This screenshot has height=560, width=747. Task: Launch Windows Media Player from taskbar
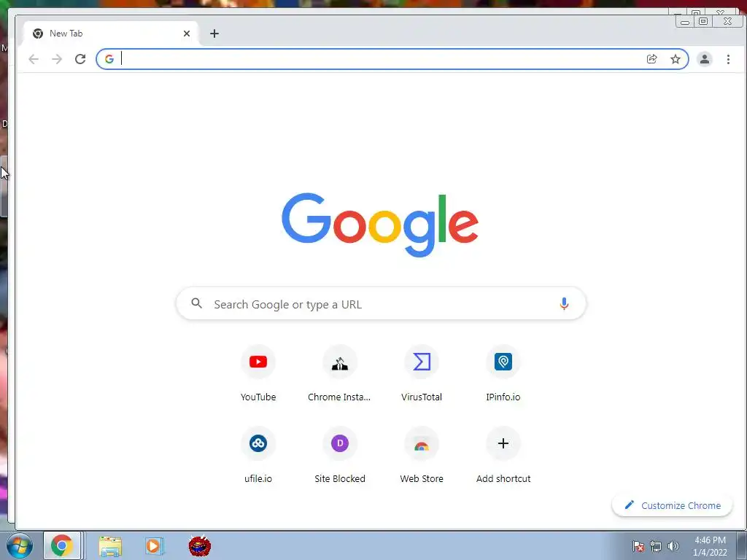(x=154, y=545)
